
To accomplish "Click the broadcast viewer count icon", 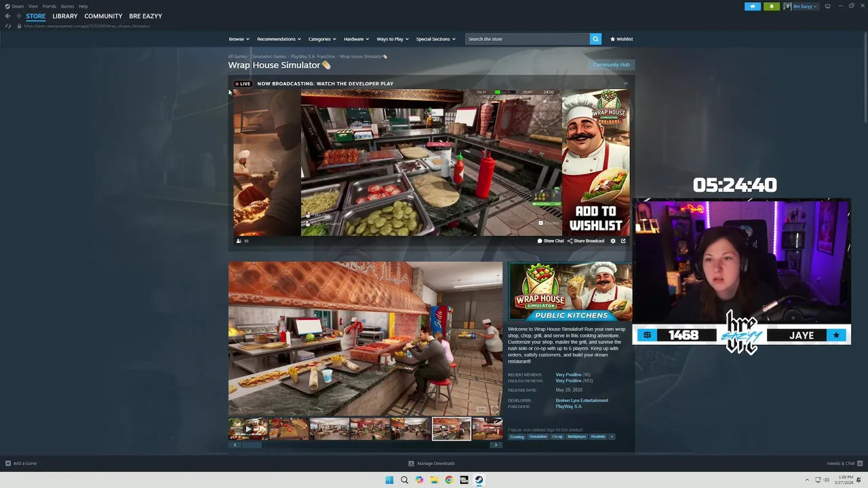I will point(239,241).
